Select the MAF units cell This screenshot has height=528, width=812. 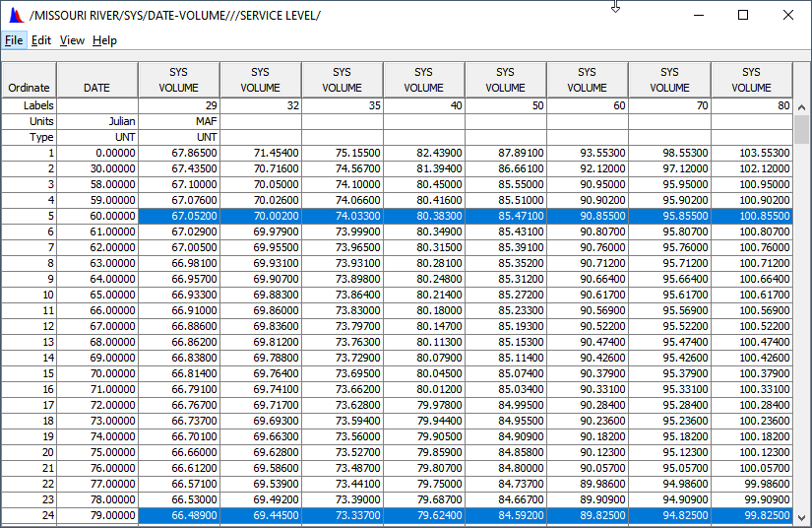(x=178, y=121)
